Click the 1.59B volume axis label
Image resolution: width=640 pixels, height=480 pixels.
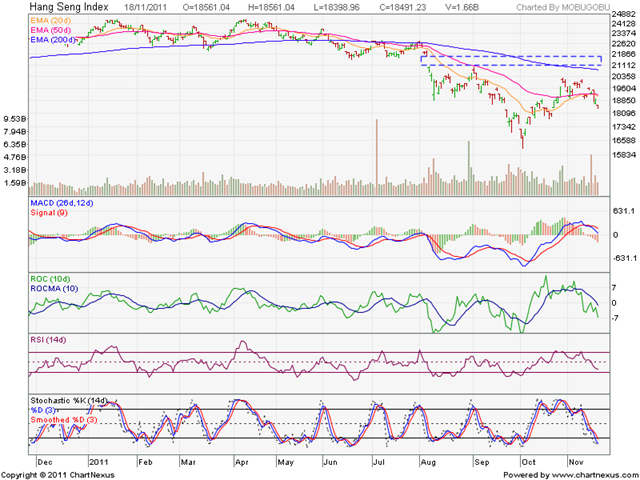15,183
